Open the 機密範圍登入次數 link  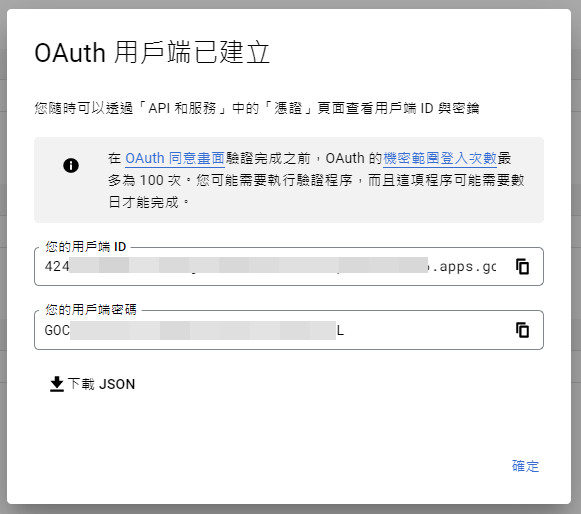(x=440, y=158)
